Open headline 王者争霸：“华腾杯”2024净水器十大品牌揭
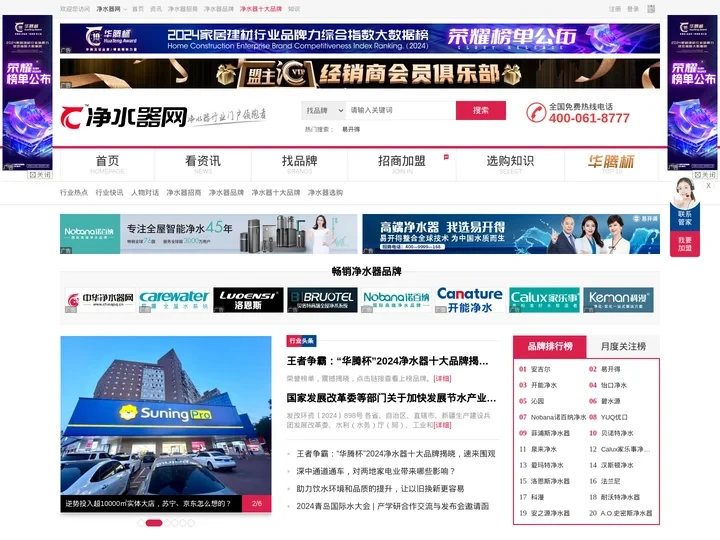Screen dimensions: 720x540 (x=388, y=361)
